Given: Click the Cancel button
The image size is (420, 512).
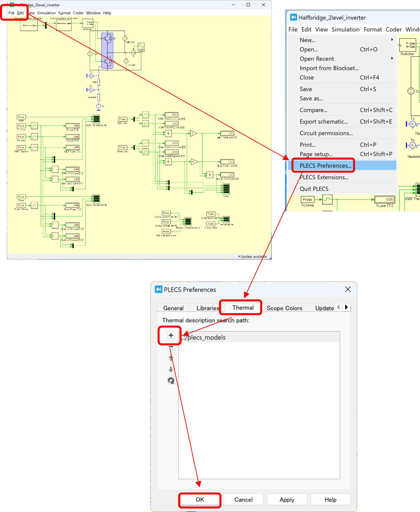Looking at the screenshot, I should coord(243,499).
